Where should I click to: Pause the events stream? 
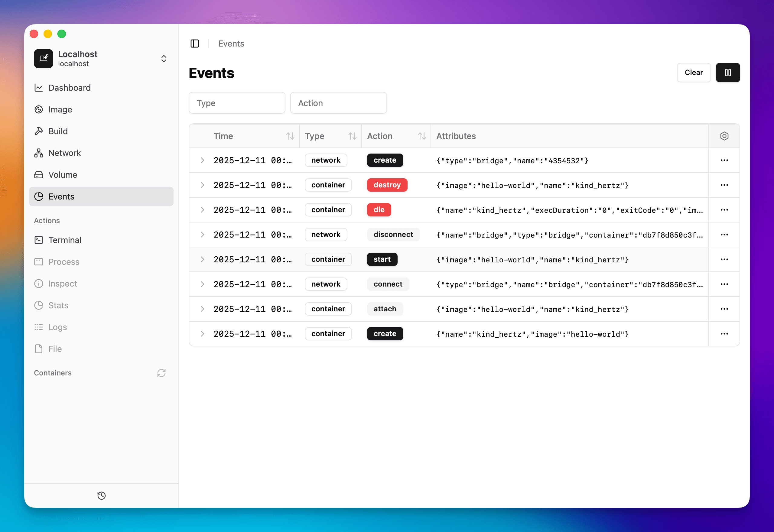point(728,72)
